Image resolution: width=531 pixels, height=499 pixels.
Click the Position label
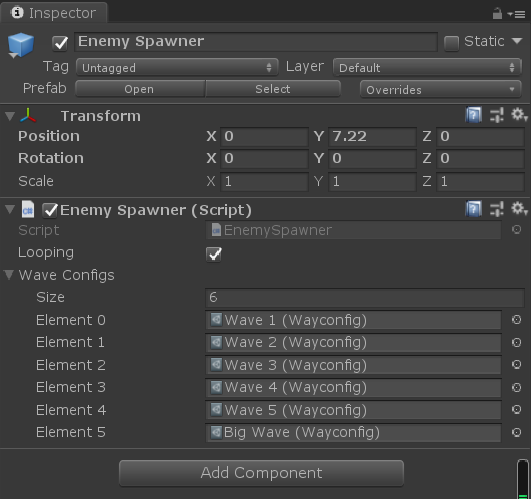pos(49,136)
